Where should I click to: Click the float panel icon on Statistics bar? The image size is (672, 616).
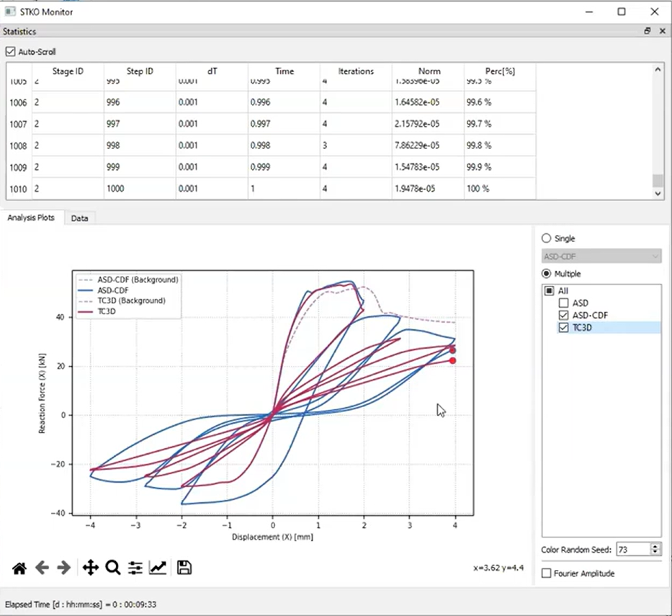coord(647,31)
